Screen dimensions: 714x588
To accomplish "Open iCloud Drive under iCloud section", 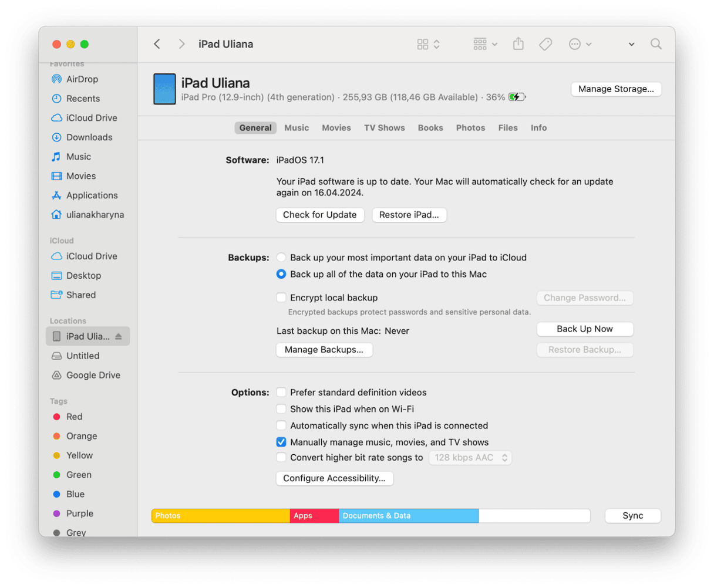I will pos(92,256).
